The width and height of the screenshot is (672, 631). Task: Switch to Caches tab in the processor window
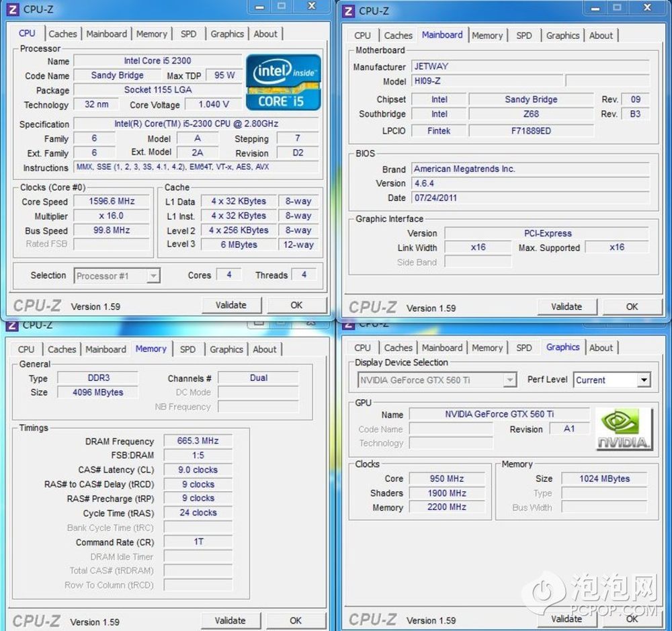pos(62,34)
